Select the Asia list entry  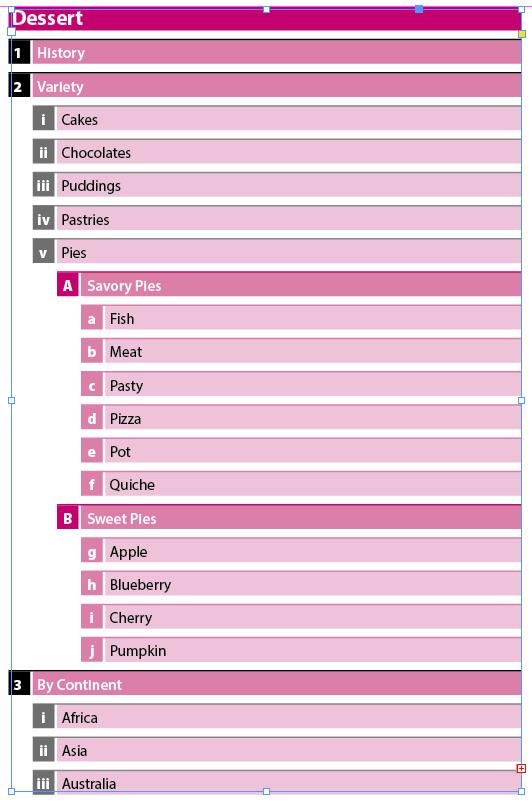tap(277, 751)
